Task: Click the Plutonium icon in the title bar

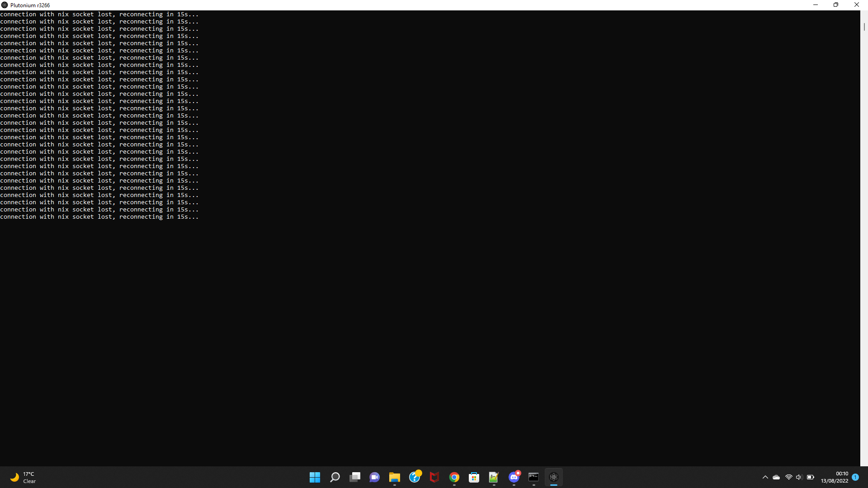Action: (x=5, y=5)
